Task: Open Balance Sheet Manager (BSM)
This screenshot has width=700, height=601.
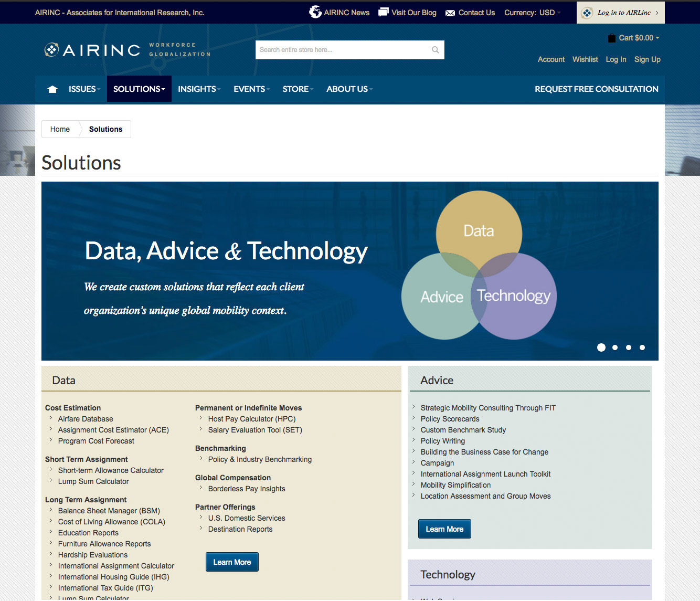Action: coord(109,511)
